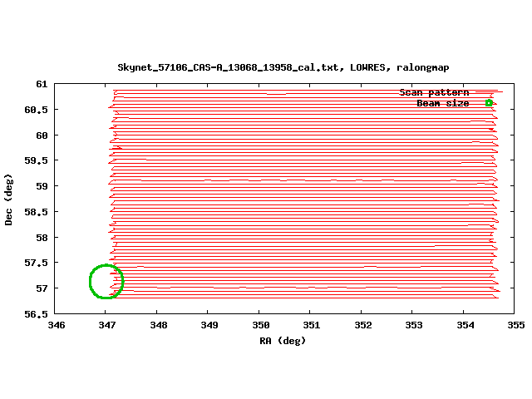Click the y-axis tick label 57.5
The image size is (532, 399).
coord(36,263)
